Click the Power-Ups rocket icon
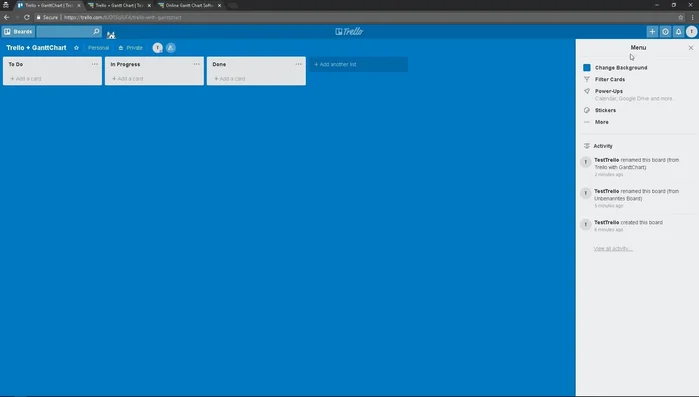Screen dimensions: 699x397 pyautogui.click(x=587, y=91)
